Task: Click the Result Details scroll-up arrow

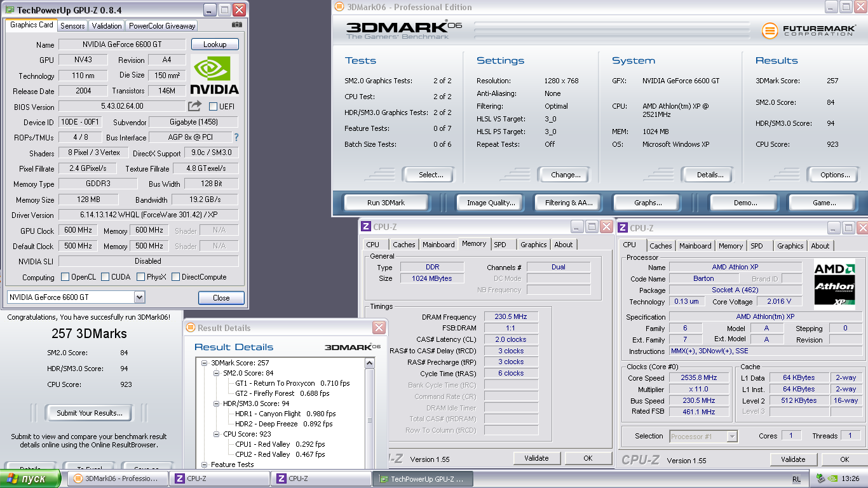Action: point(370,363)
